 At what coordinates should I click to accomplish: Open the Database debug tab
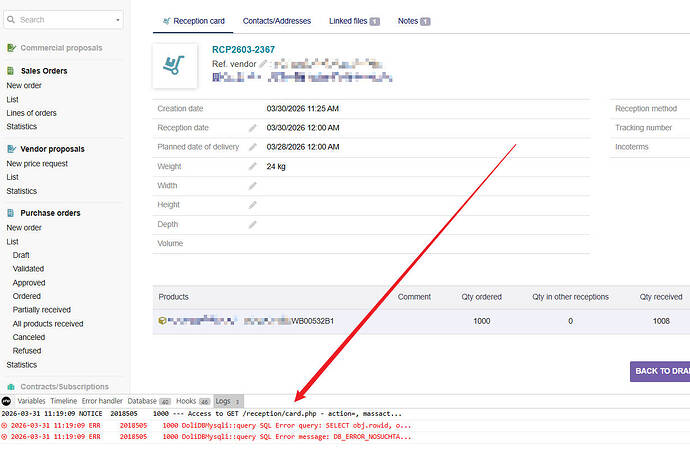click(149, 401)
